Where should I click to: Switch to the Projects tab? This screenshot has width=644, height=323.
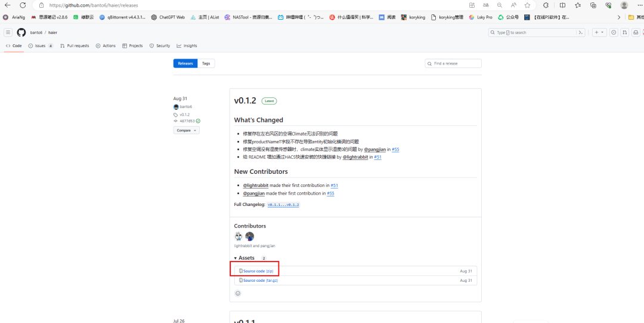click(x=132, y=45)
